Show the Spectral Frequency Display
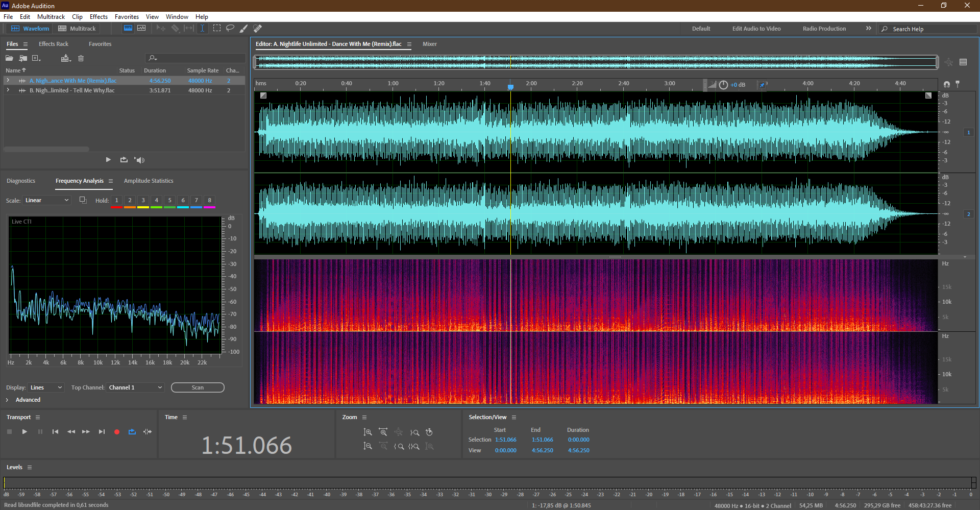 pyautogui.click(x=128, y=29)
